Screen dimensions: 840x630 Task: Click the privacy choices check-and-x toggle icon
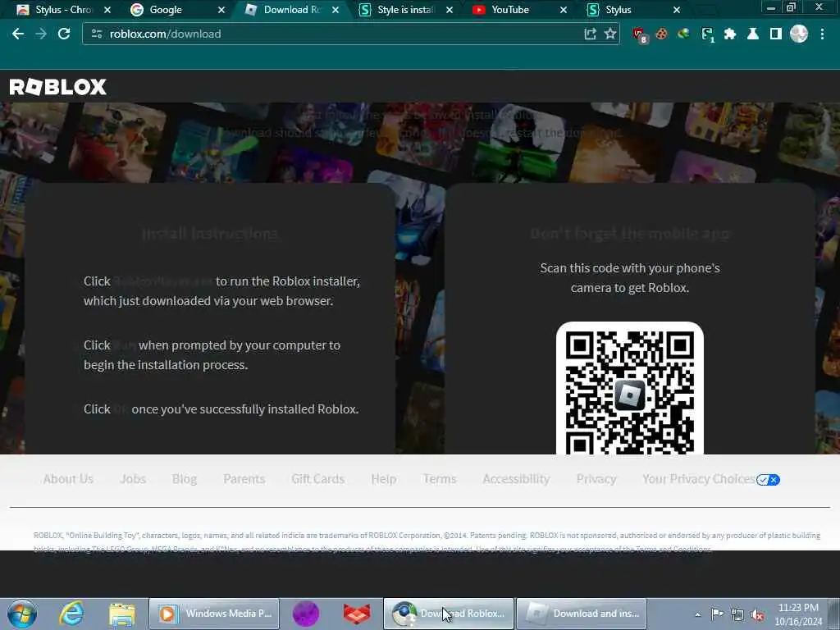tap(768, 479)
